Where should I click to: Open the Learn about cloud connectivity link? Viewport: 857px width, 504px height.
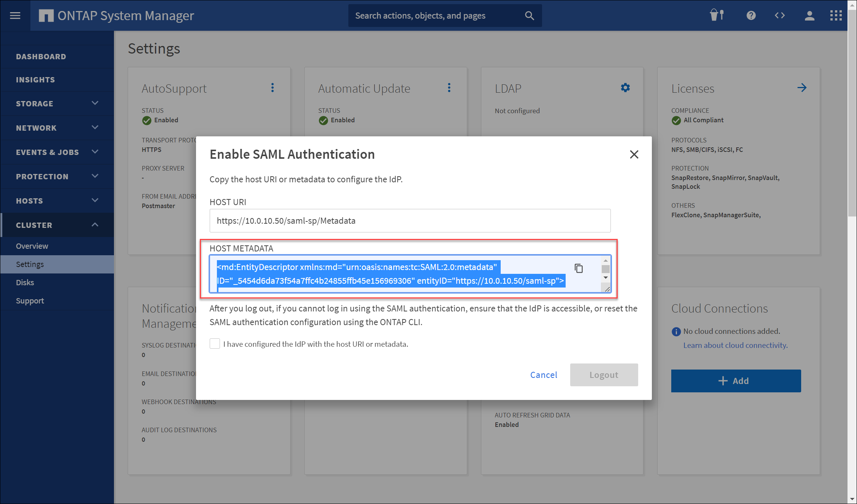coord(735,345)
